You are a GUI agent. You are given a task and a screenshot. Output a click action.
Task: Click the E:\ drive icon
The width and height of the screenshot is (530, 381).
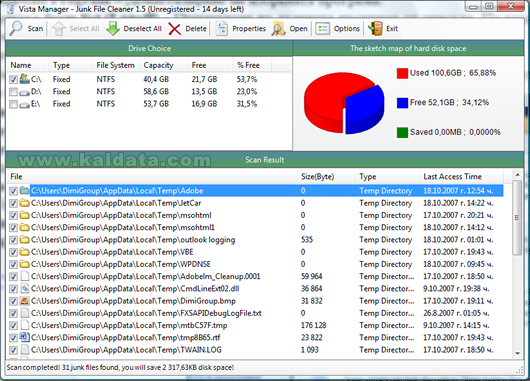pyautogui.click(x=25, y=104)
